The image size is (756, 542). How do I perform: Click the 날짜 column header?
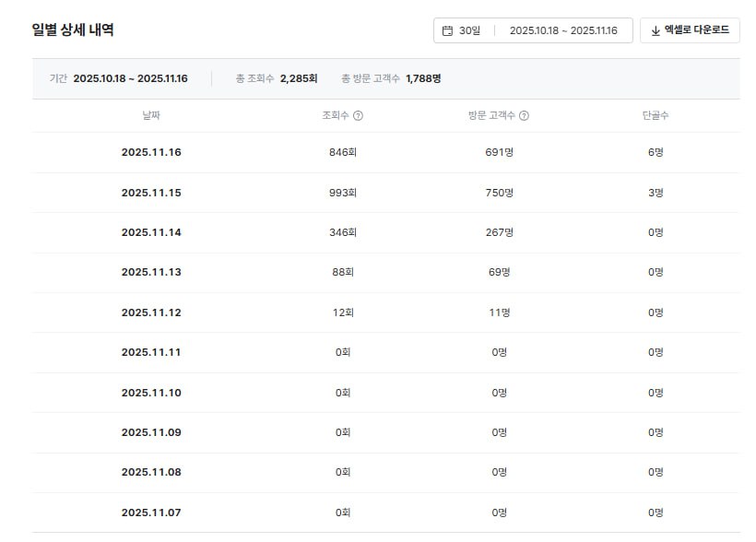[151, 116]
